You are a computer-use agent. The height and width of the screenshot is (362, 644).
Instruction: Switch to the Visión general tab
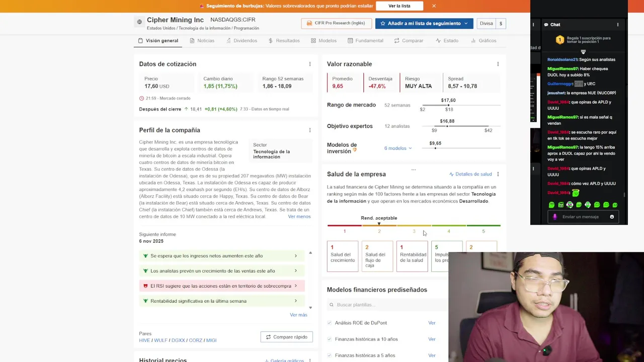click(x=158, y=41)
